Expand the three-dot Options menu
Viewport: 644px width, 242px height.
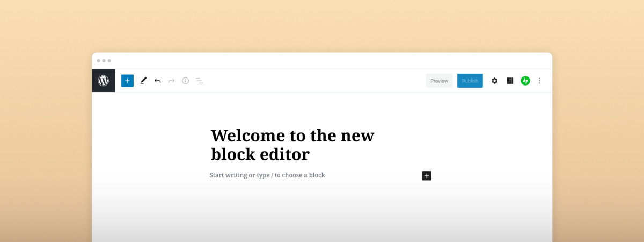pyautogui.click(x=539, y=81)
